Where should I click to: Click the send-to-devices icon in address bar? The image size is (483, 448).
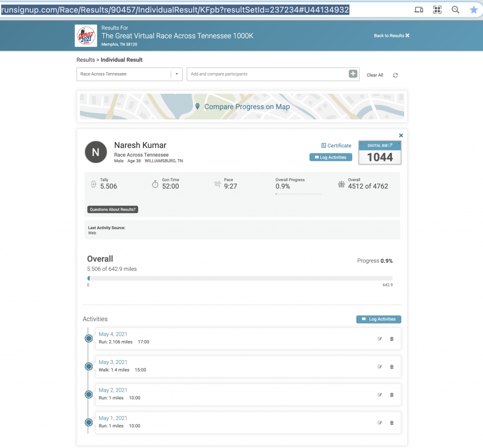[419, 10]
